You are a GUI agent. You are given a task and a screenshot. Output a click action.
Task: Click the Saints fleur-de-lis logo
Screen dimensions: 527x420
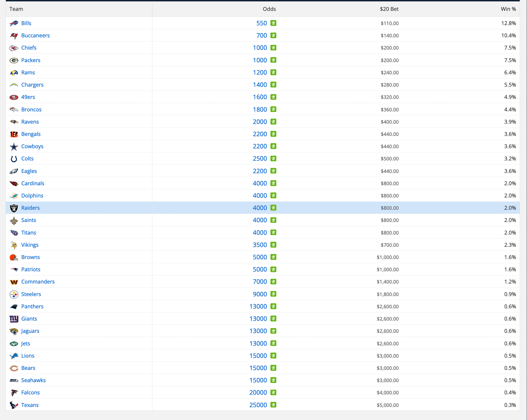(x=14, y=220)
